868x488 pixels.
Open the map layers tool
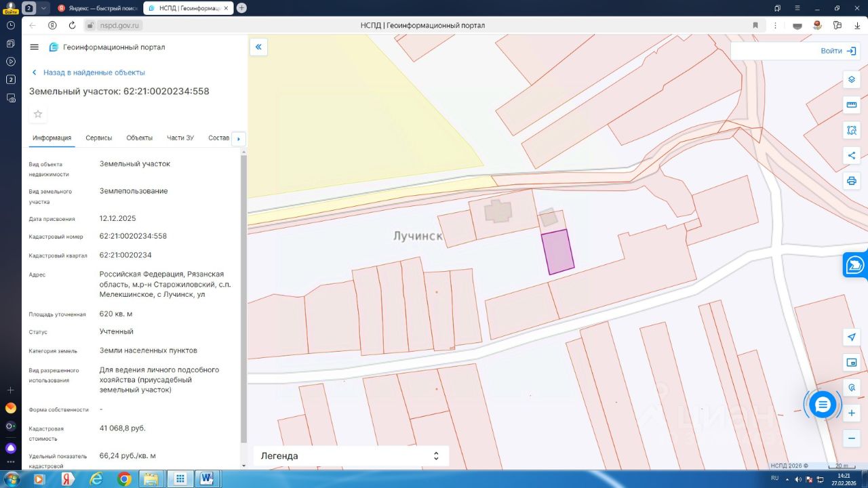click(x=852, y=79)
